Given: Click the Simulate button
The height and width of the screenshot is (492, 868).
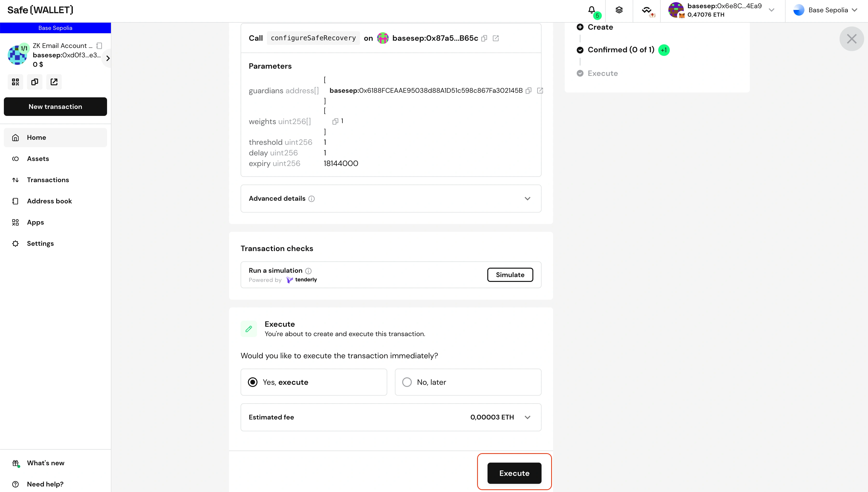Looking at the screenshot, I should point(510,275).
